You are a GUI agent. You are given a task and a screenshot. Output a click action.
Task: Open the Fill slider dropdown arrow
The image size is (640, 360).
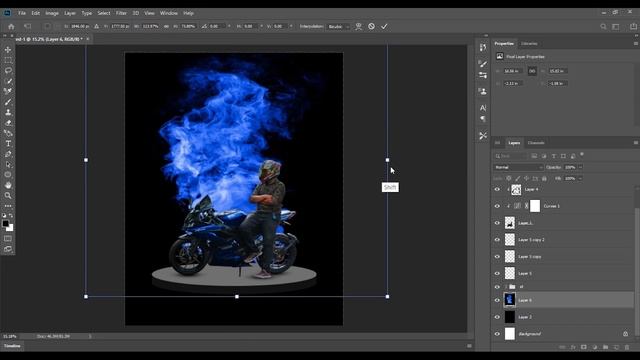(x=580, y=178)
